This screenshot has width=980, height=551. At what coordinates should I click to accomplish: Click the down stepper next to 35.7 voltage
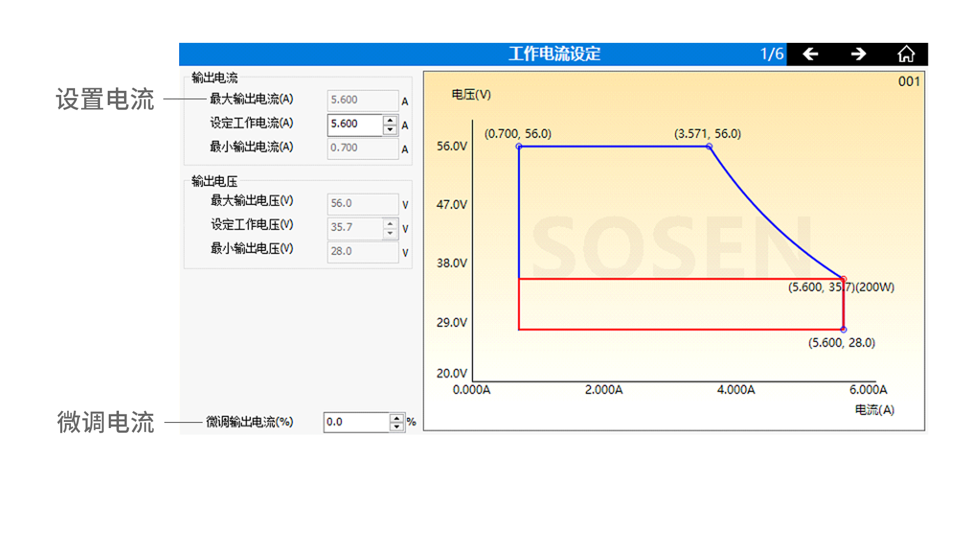tap(389, 234)
